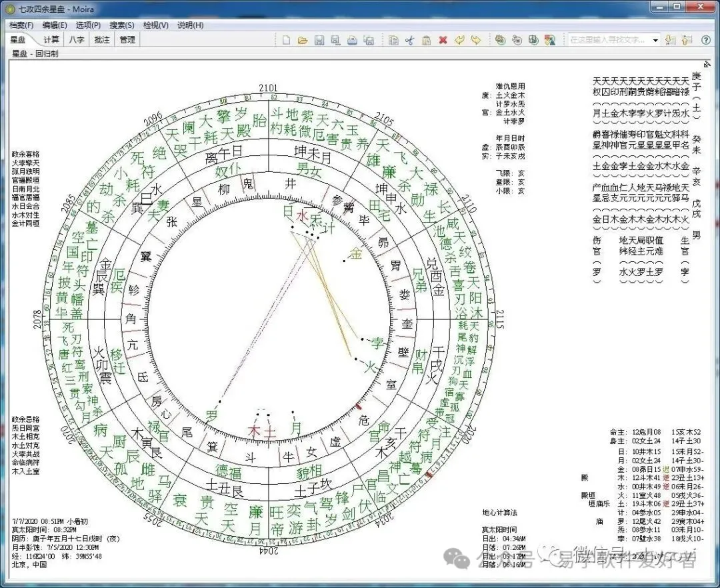Viewport: 720px width, 588px height.
Task: Open the 编辑(E) menu
Action: click(55, 25)
